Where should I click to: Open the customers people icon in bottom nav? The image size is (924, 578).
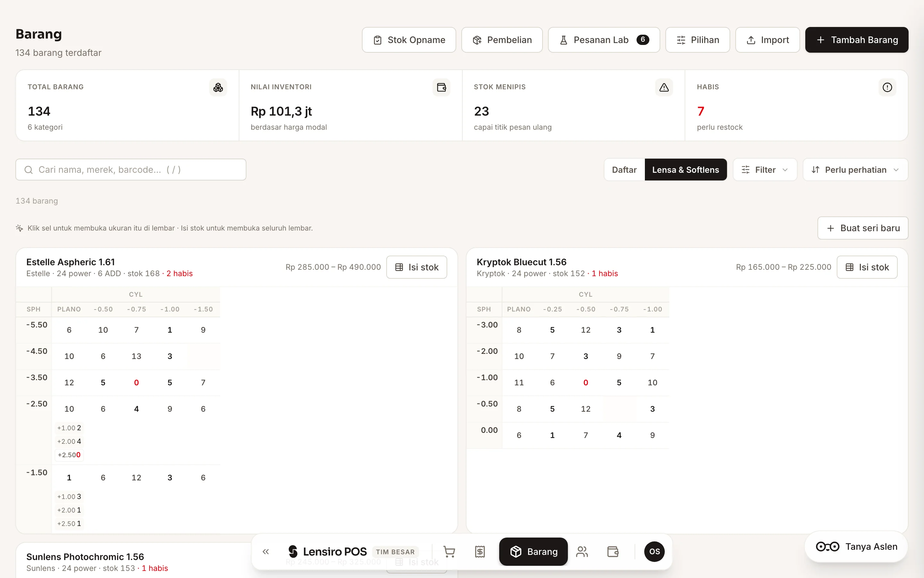pyautogui.click(x=582, y=552)
